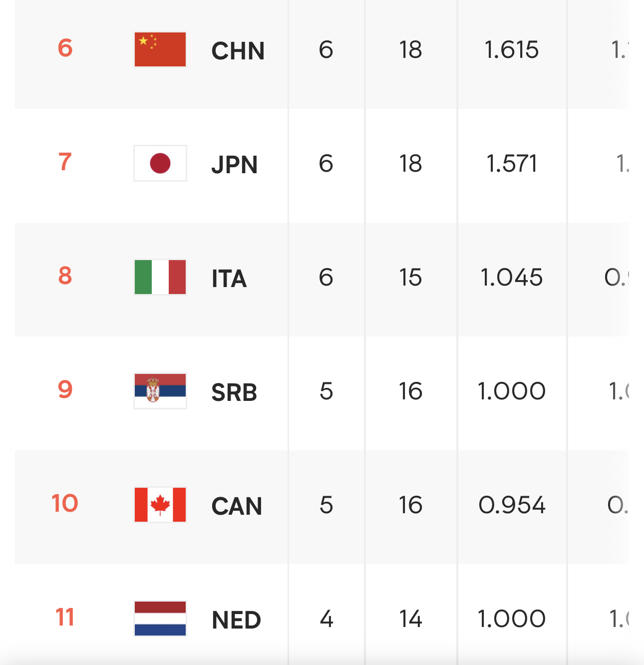Click the China flag icon
Image resolution: width=644 pixels, height=665 pixels.
160,49
